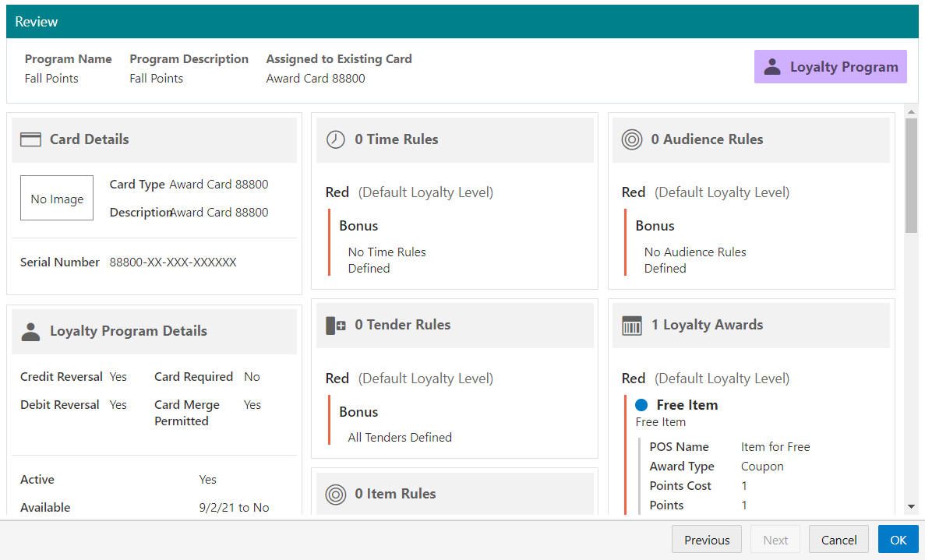
Task: Click the Program Description label
Action: (189, 59)
